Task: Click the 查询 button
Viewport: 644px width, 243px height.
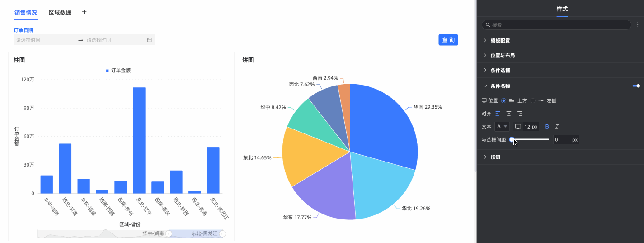Action: (x=448, y=40)
